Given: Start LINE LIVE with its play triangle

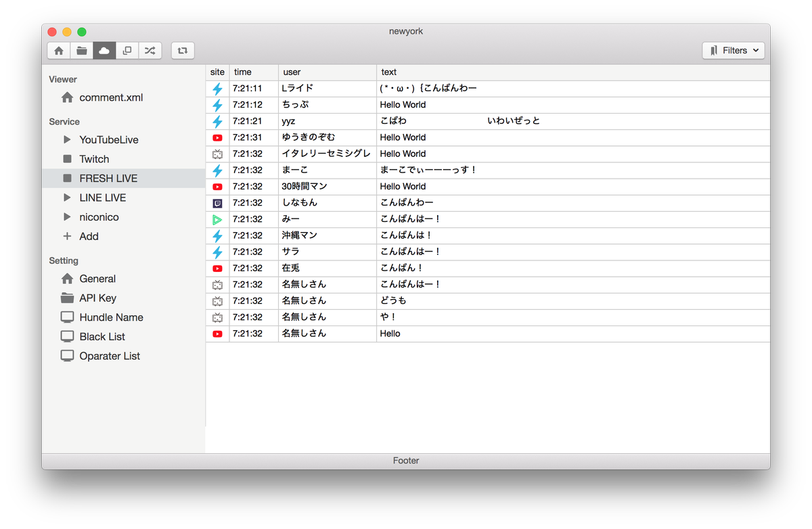Looking at the screenshot, I should tap(67, 198).
